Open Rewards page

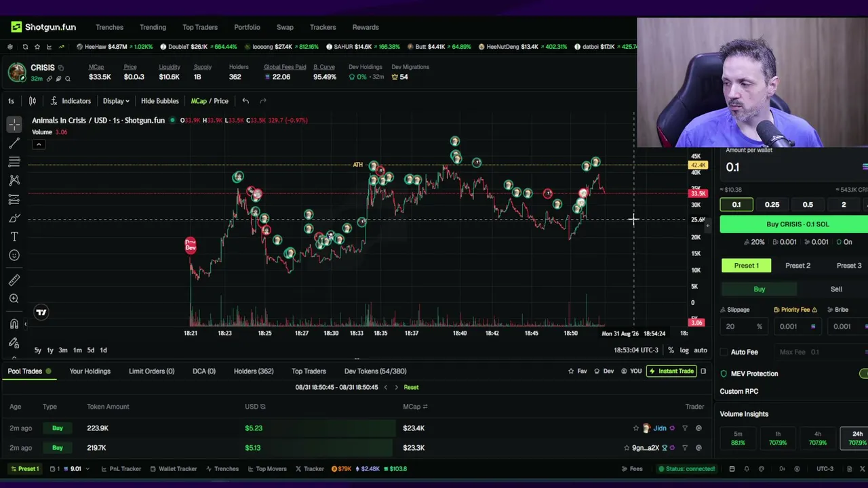pos(366,27)
